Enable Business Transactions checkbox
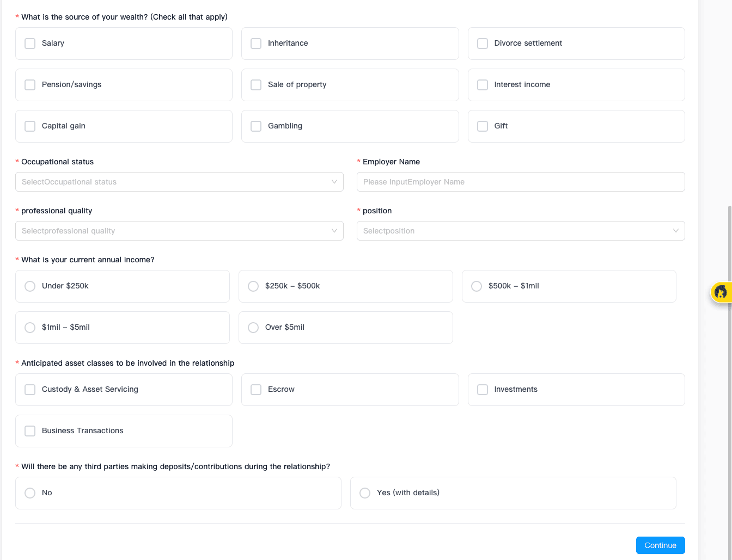The image size is (732, 560). point(30,431)
